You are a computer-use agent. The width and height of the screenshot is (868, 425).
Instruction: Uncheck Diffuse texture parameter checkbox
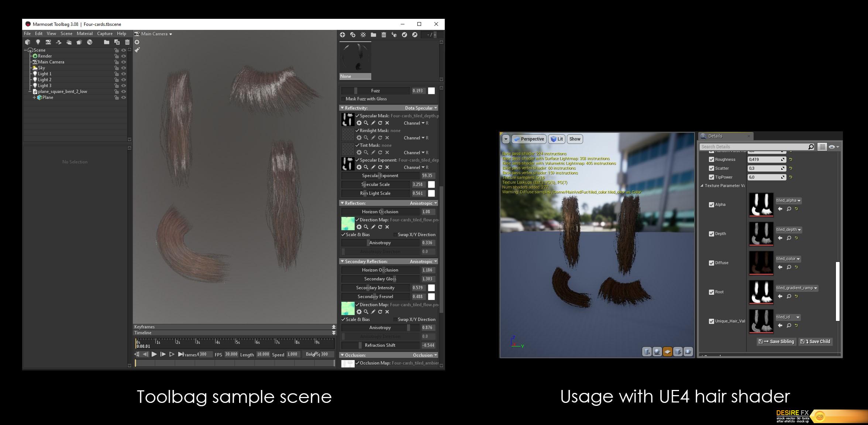[711, 263]
